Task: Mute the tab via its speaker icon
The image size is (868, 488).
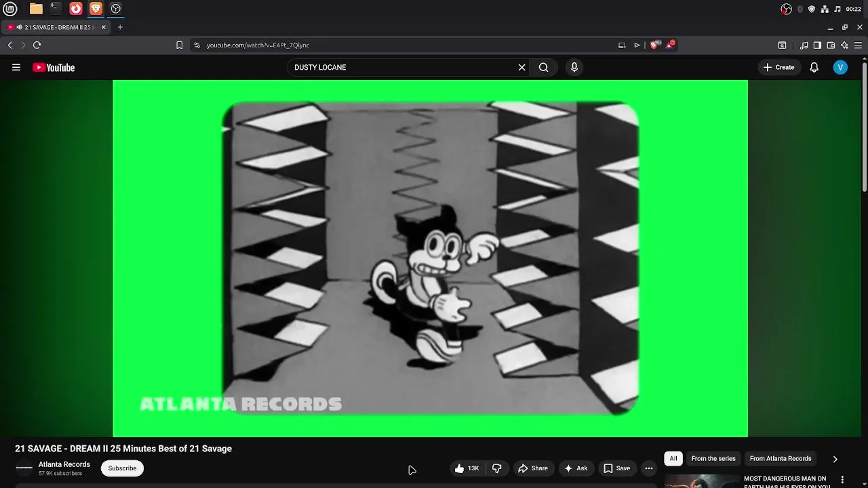Action: 19,27
